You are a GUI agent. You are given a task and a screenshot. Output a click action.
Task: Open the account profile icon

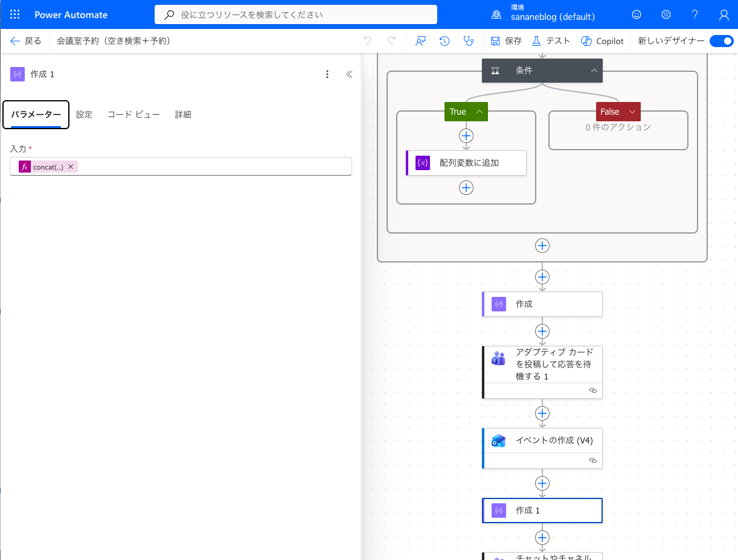724,14
